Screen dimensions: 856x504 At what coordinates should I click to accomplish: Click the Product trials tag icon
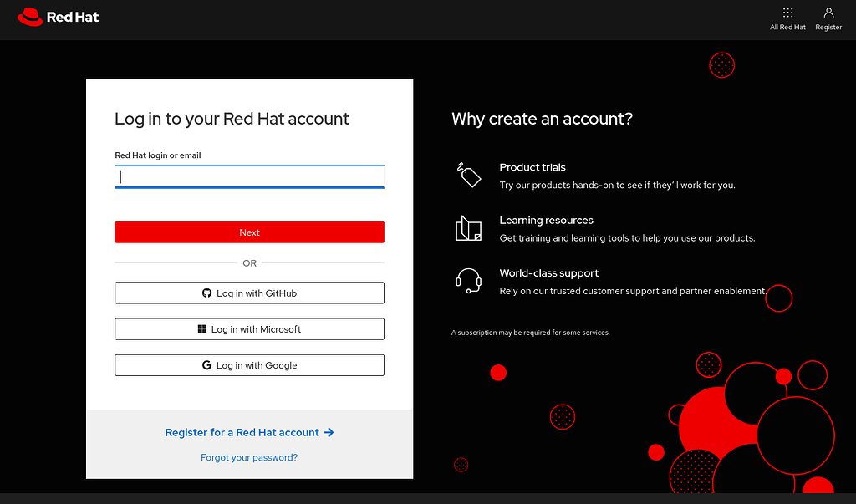[468, 173]
